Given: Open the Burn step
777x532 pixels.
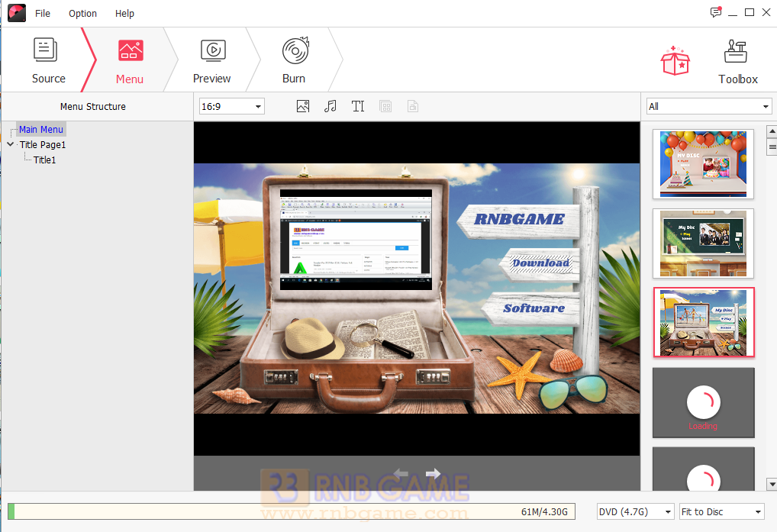Looking at the screenshot, I should [x=295, y=61].
